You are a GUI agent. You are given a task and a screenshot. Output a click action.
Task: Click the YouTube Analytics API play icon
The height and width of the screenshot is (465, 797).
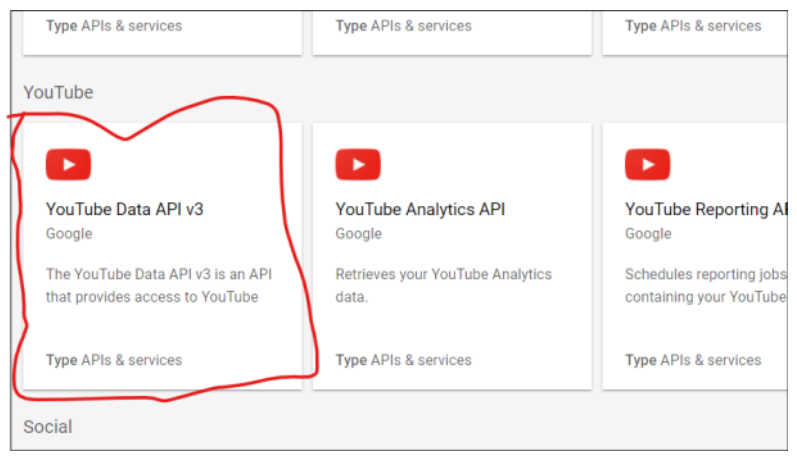pos(358,164)
